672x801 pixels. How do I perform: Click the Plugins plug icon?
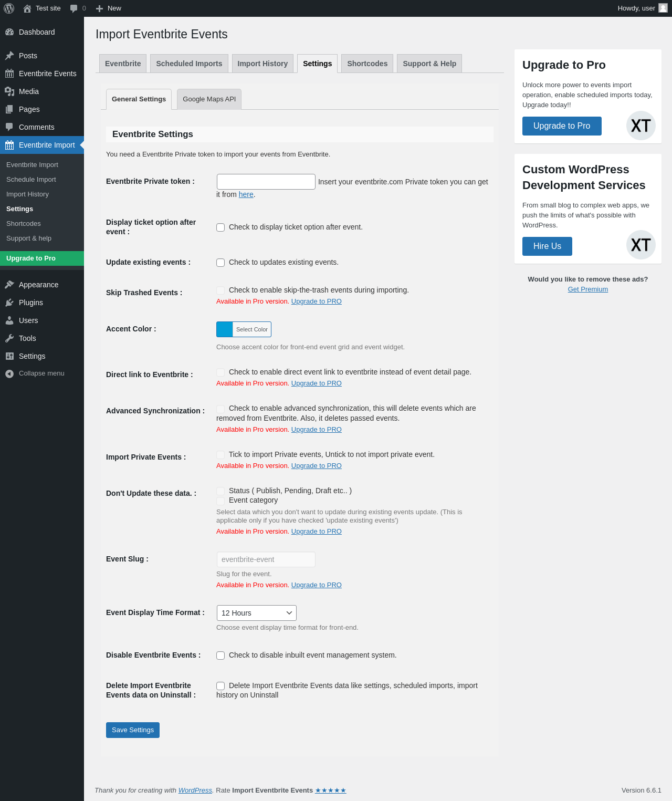click(9, 303)
